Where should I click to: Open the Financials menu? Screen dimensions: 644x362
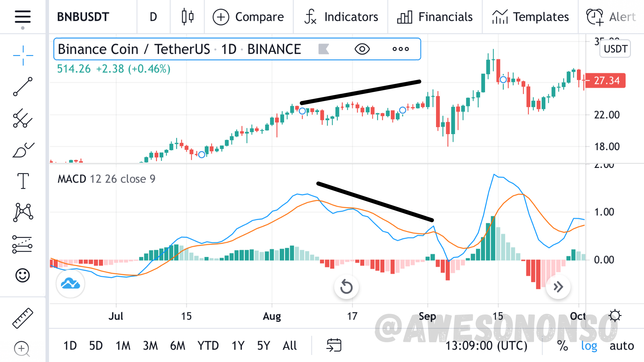[435, 17]
